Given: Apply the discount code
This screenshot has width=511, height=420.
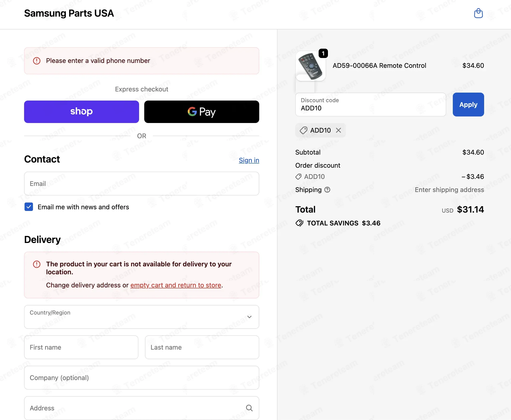Looking at the screenshot, I should 468,105.
